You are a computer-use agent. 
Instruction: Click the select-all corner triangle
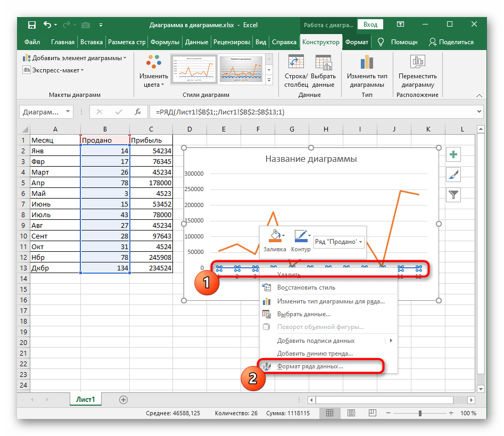25,129
